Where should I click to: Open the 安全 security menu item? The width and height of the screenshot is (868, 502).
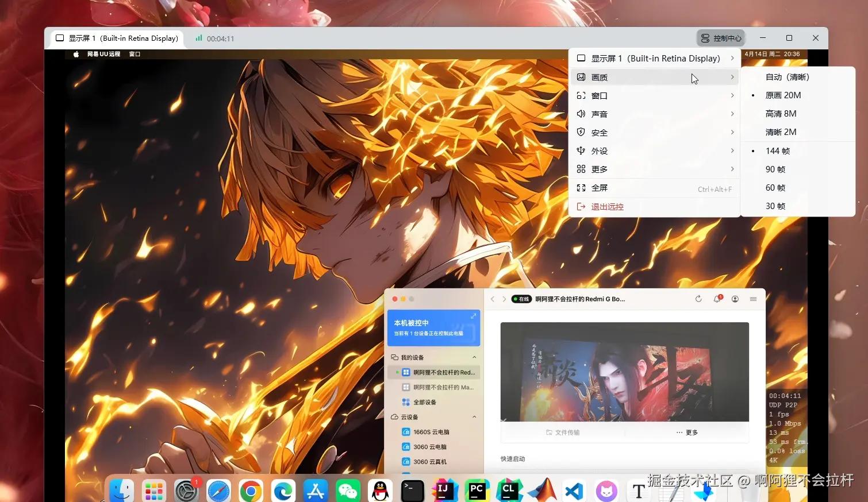pos(655,132)
